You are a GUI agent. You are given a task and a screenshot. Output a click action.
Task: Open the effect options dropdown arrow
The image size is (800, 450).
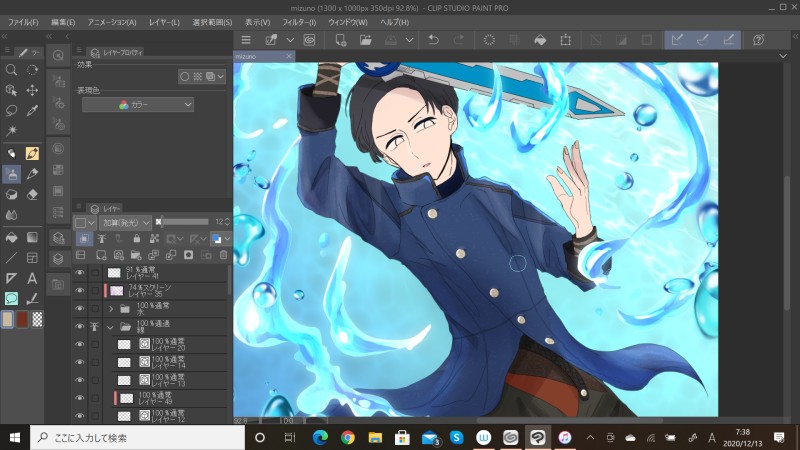[x=220, y=77]
